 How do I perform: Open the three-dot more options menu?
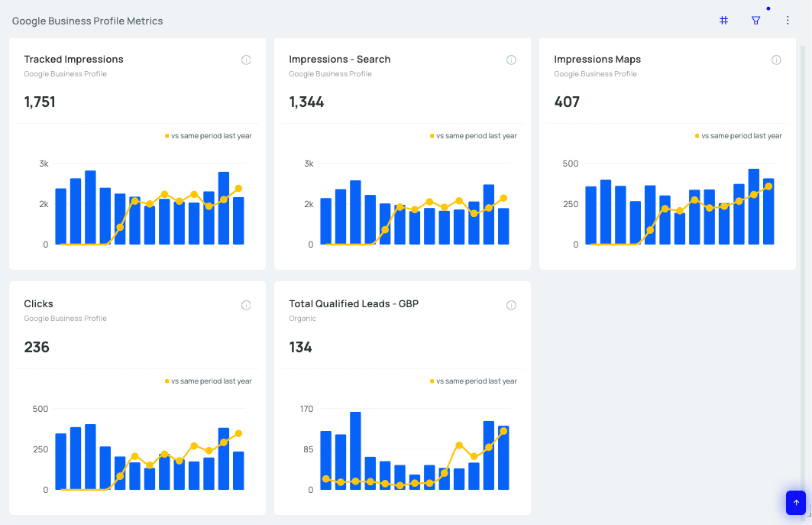click(787, 20)
